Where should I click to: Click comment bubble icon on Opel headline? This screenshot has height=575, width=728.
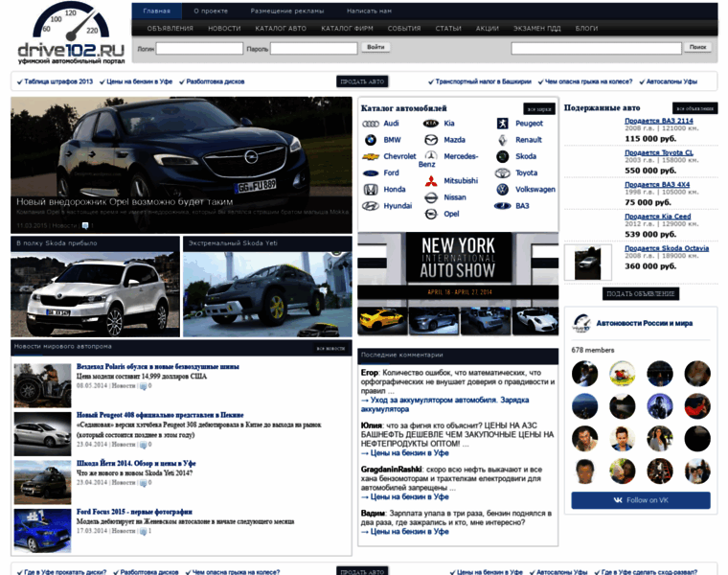[85, 226]
